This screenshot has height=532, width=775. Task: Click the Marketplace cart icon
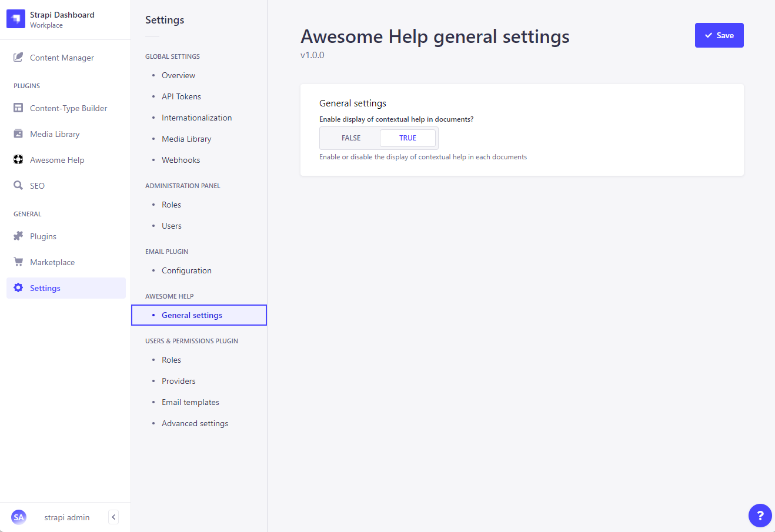pos(18,262)
